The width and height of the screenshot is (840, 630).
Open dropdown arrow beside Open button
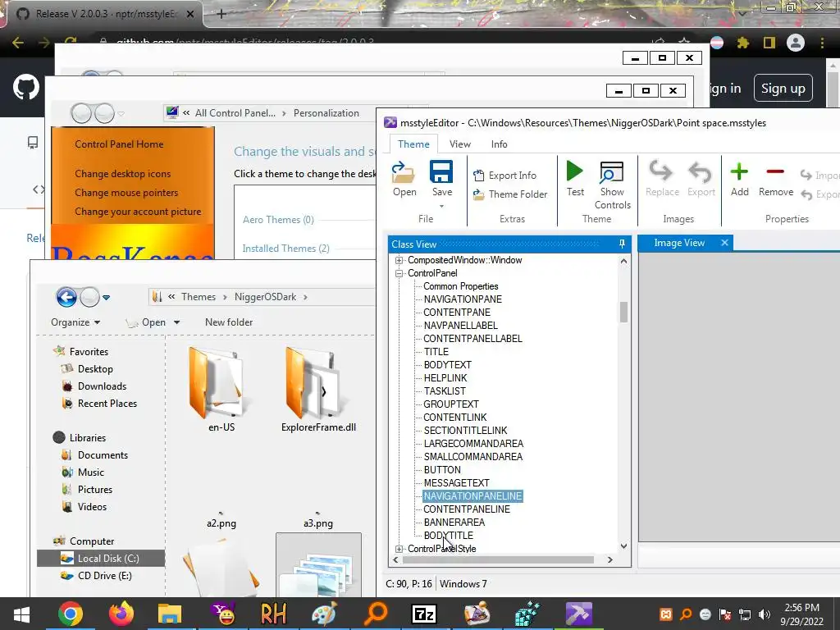click(177, 322)
